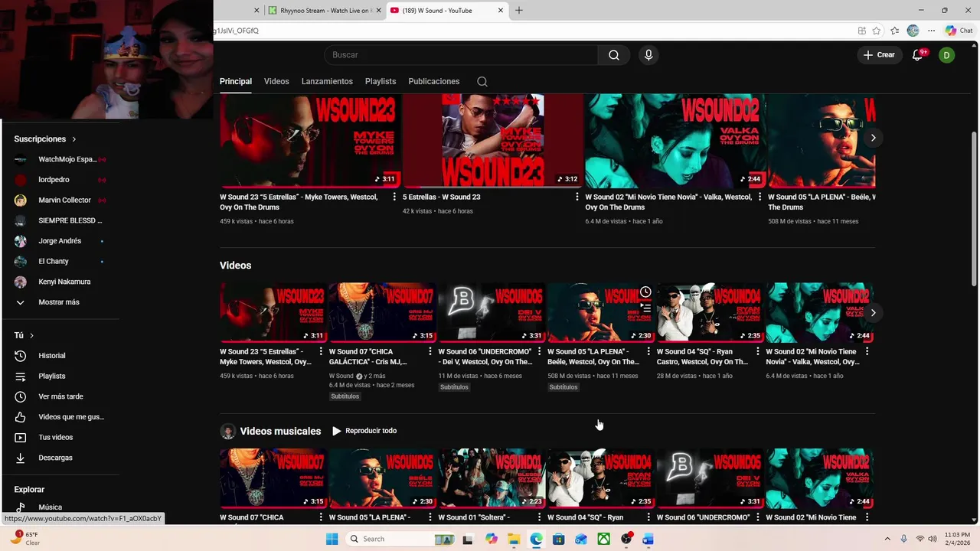Click Watch later clock on LA PLENA thumbnail
Viewport: 980px width, 551px height.
(645, 292)
